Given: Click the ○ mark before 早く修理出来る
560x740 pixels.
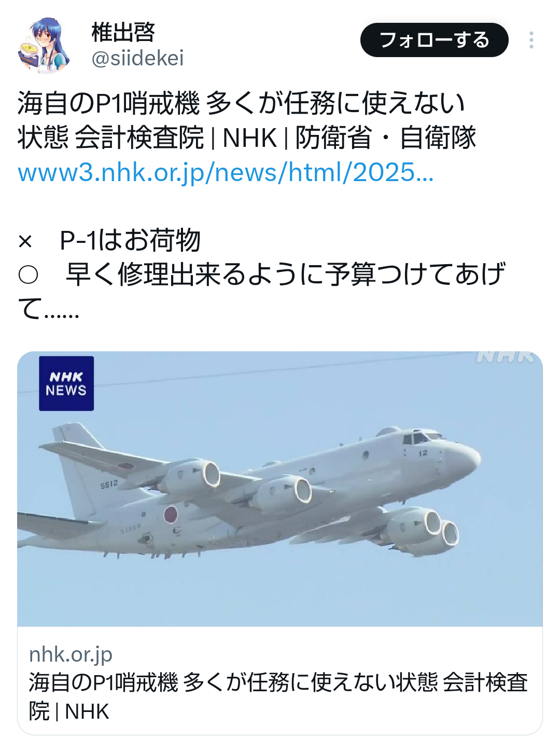Looking at the screenshot, I should 28,275.
